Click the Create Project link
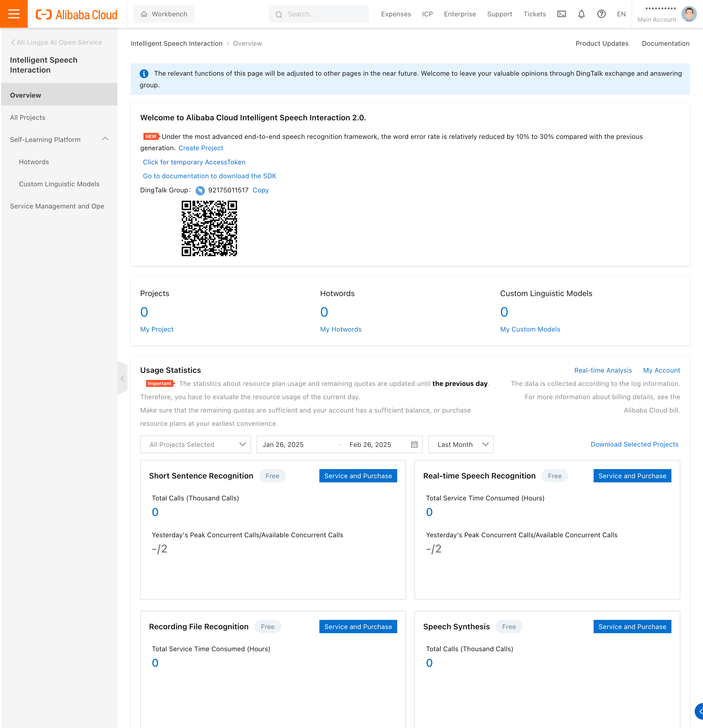703x728 pixels. (201, 148)
